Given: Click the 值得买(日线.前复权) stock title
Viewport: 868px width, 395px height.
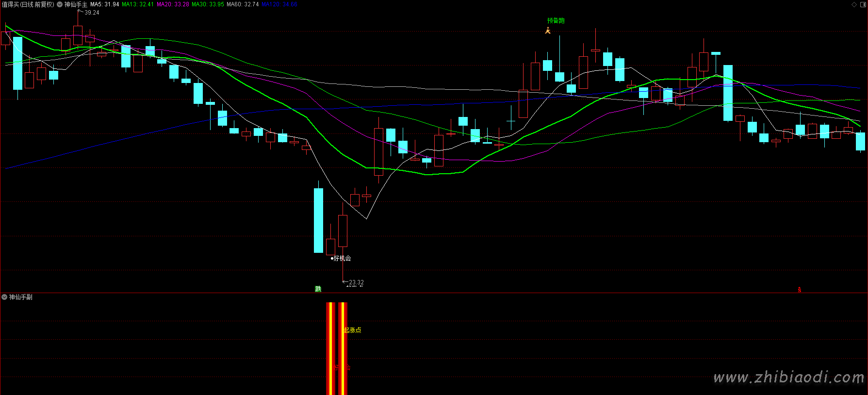Looking at the screenshot, I should point(28,4).
